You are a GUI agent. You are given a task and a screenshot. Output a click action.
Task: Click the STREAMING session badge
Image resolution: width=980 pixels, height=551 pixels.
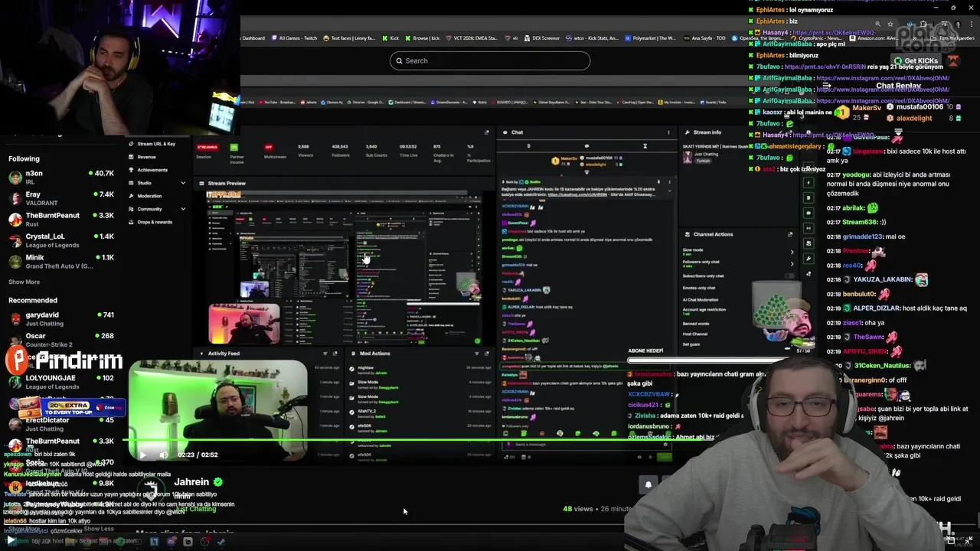tap(207, 147)
